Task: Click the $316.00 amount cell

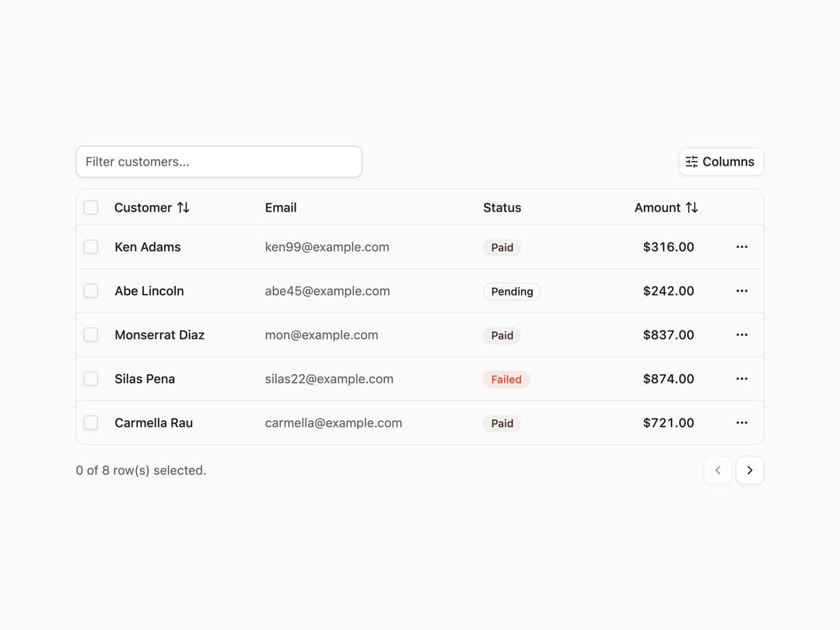Action: [668, 247]
